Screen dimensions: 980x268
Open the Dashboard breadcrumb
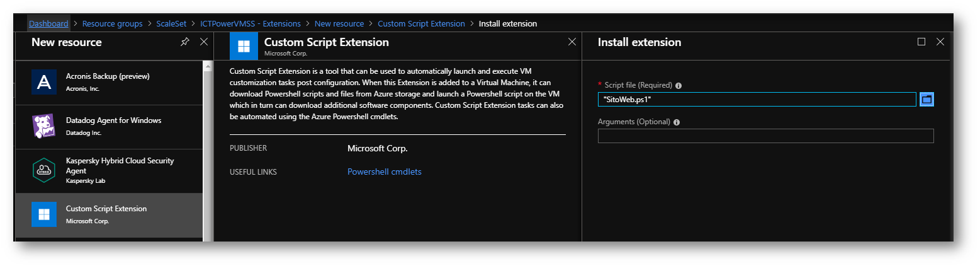(x=48, y=24)
